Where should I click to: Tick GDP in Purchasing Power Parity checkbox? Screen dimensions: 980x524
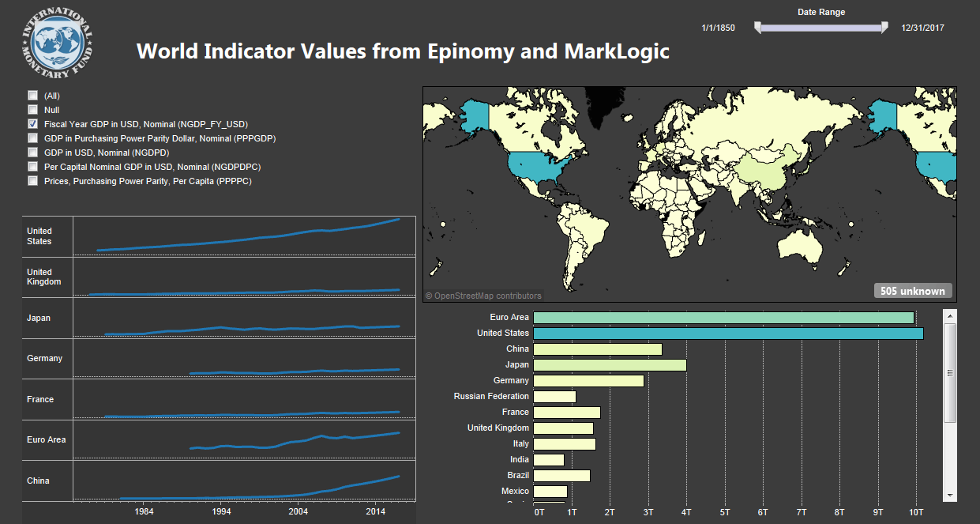(x=33, y=138)
